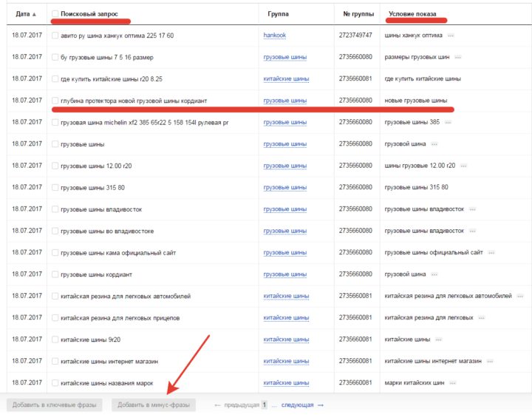Expand ellipsis next to шины ханкук оптима

[x=451, y=36]
